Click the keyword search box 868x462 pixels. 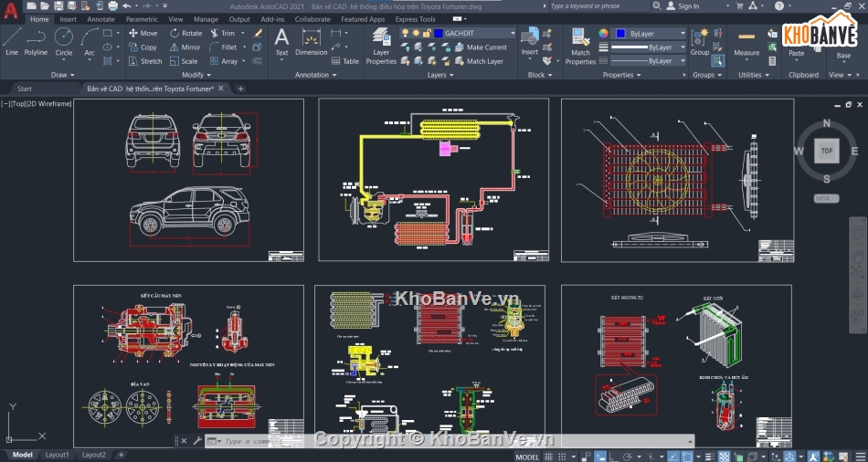pos(598,6)
